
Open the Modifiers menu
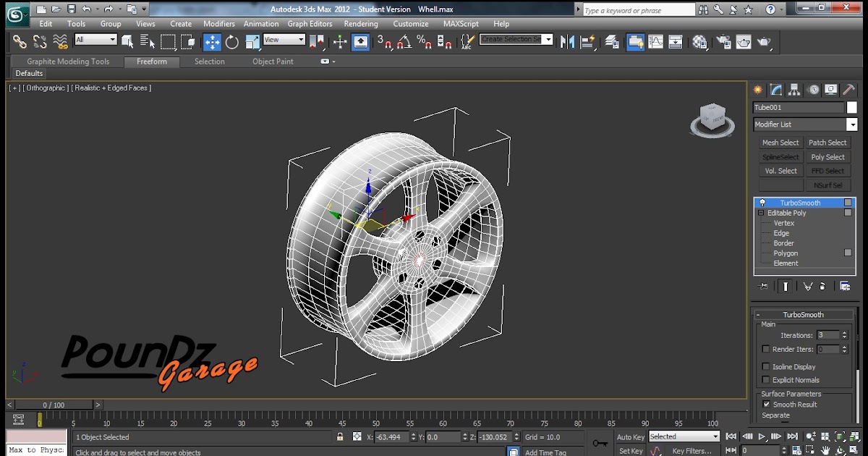218,23
